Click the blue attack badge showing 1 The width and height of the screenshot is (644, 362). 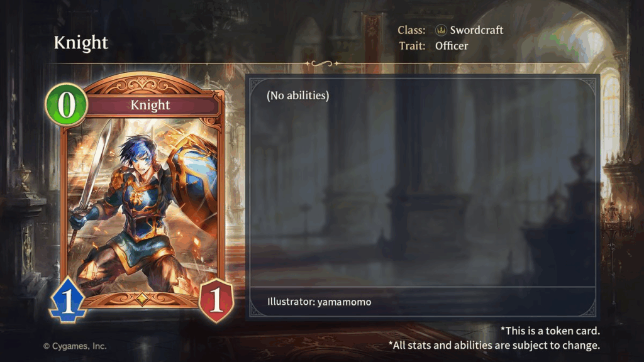pyautogui.click(x=68, y=300)
